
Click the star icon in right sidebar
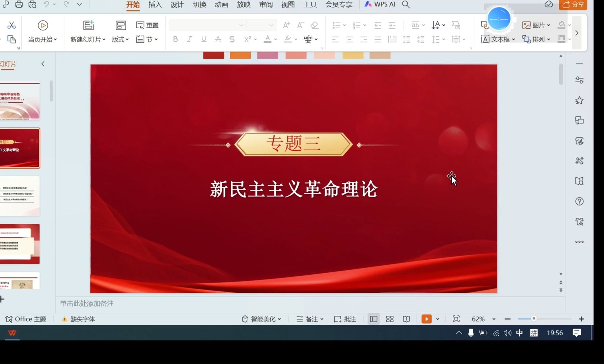[579, 100]
